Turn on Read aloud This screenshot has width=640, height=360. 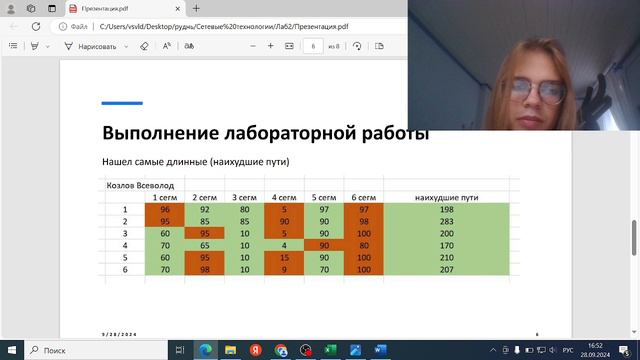point(167,46)
